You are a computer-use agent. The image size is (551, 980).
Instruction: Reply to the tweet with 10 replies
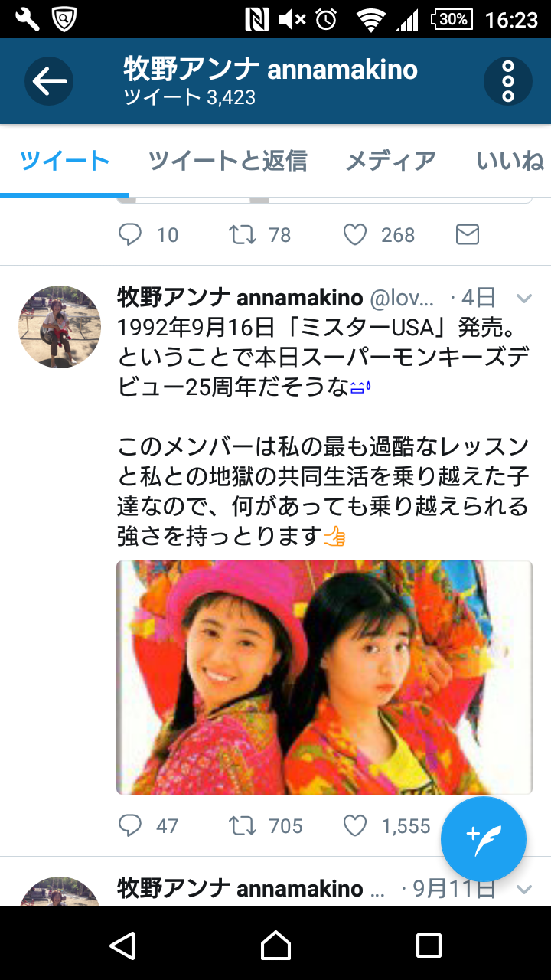click(130, 234)
